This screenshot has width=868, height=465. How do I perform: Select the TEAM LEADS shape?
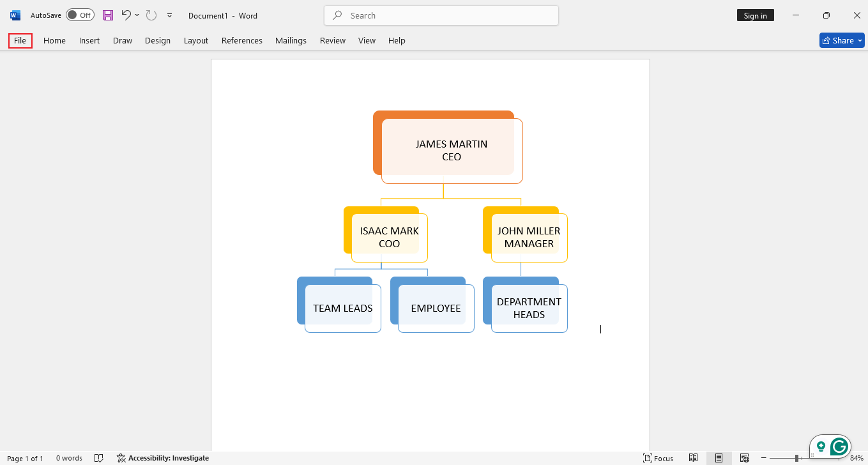[342, 307]
